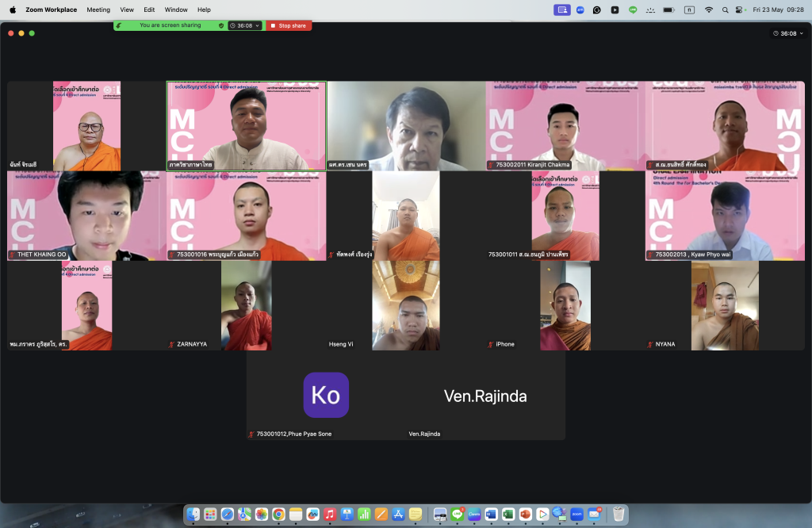The width and height of the screenshot is (812, 528).
Task: Click name label 753001011 under monk's tile
Action: click(528, 254)
